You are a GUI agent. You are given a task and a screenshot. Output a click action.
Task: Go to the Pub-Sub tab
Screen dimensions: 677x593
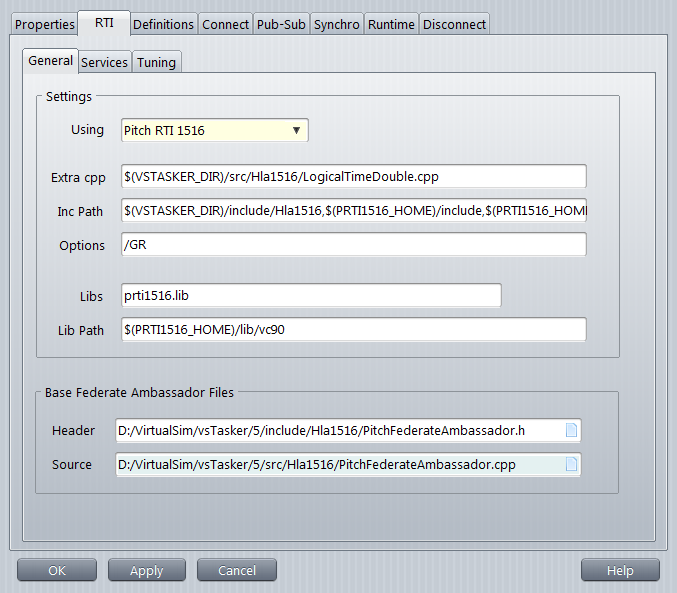[x=281, y=24]
